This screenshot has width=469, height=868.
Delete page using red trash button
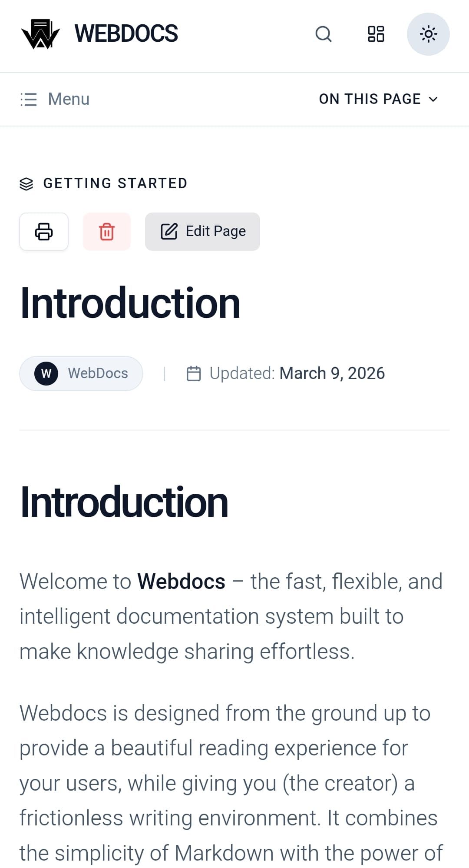[107, 232]
